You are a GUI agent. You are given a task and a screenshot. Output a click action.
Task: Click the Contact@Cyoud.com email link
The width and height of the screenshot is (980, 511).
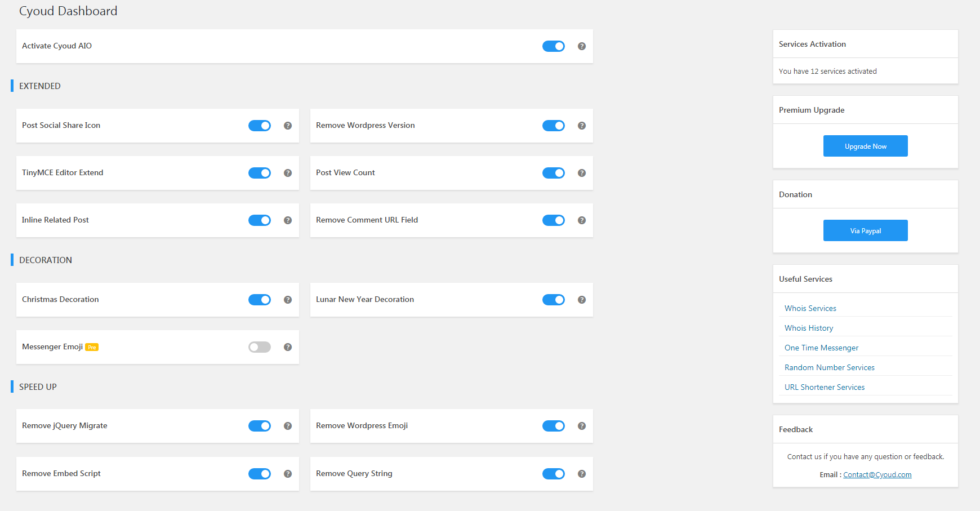(877, 474)
